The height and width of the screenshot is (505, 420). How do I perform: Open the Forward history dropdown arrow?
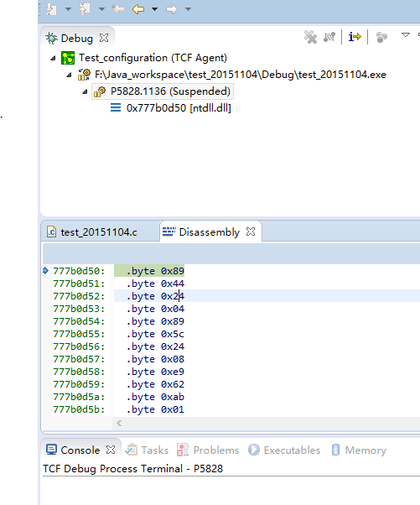[x=189, y=9]
